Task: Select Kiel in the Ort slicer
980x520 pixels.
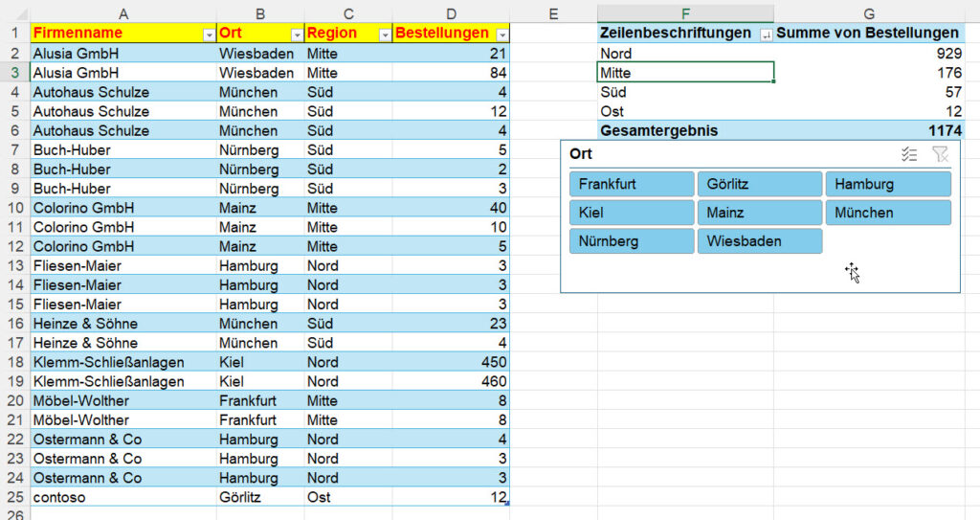Action: [631, 213]
